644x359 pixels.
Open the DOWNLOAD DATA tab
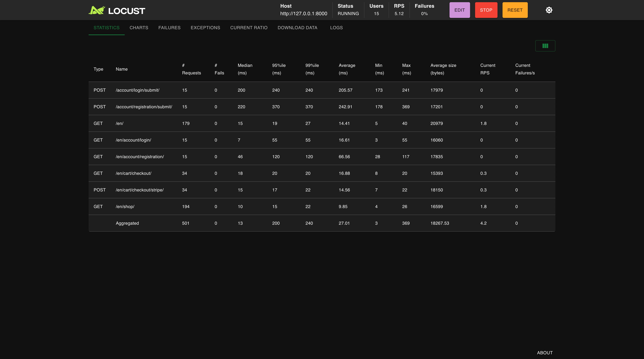pos(297,27)
